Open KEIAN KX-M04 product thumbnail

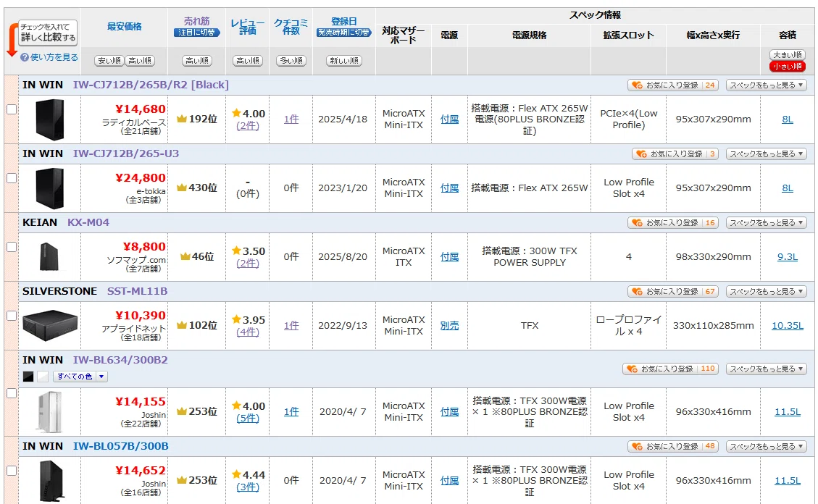[49, 256]
